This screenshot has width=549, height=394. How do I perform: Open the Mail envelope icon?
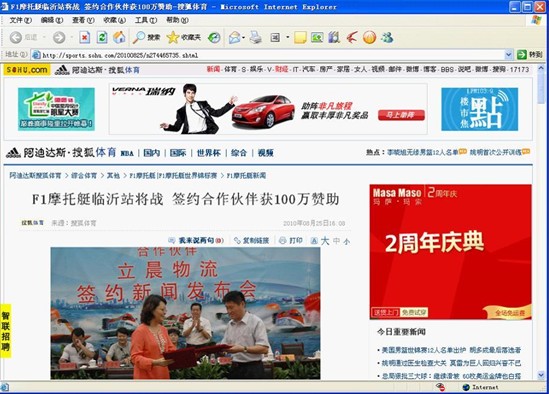[235, 37]
